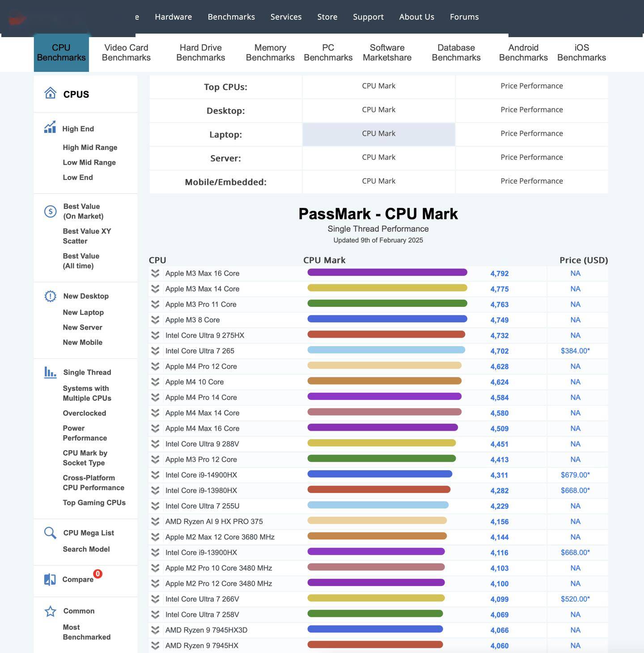The image size is (644, 653).
Task: Expand the Apple M3 Pro 11 Core row
Action: point(155,304)
